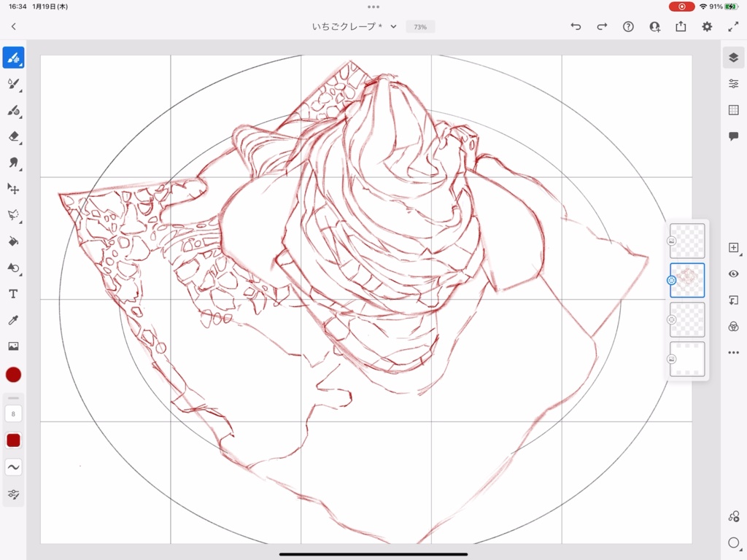Add a new layer with plus icon

tap(734, 248)
